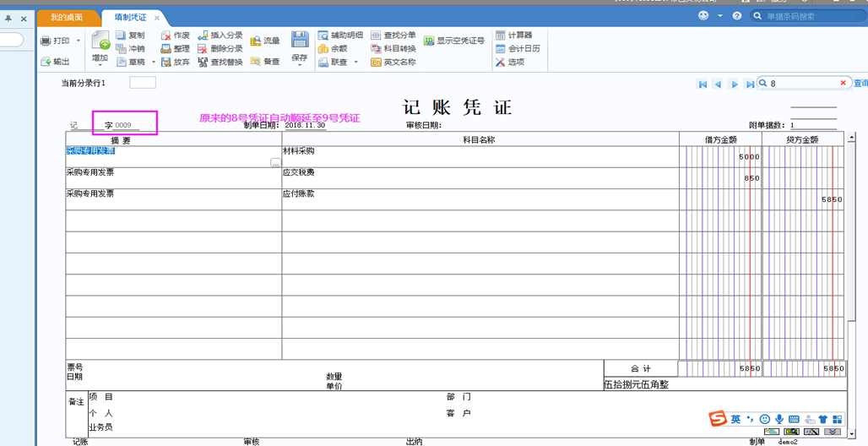Click the Sogou input method S logo
The height and width of the screenshot is (446, 868).
719,420
